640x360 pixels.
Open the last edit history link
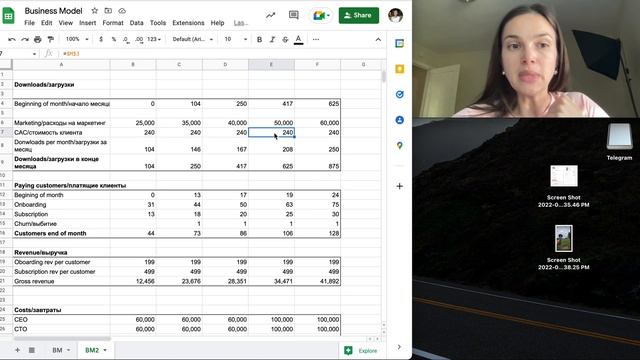[x=241, y=23]
